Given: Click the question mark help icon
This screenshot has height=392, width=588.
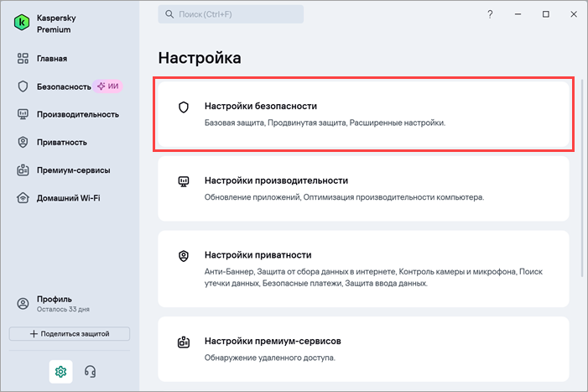Looking at the screenshot, I should (490, 14).
